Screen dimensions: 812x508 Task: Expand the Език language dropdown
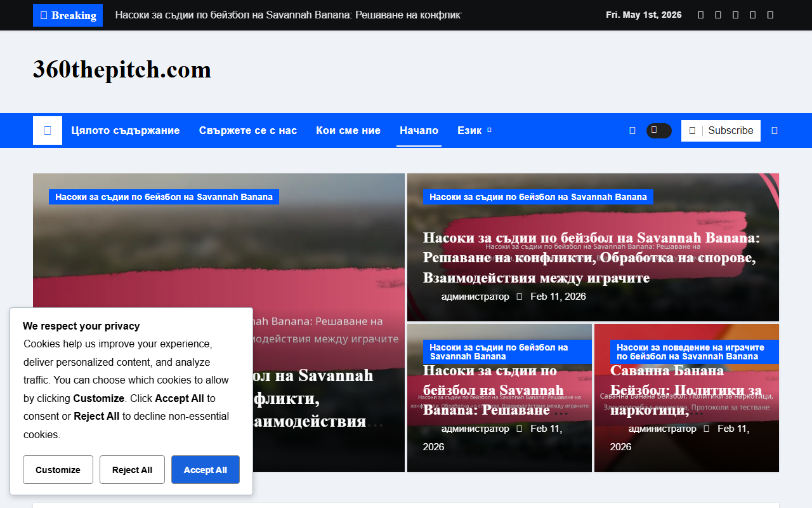coord(474,130)
